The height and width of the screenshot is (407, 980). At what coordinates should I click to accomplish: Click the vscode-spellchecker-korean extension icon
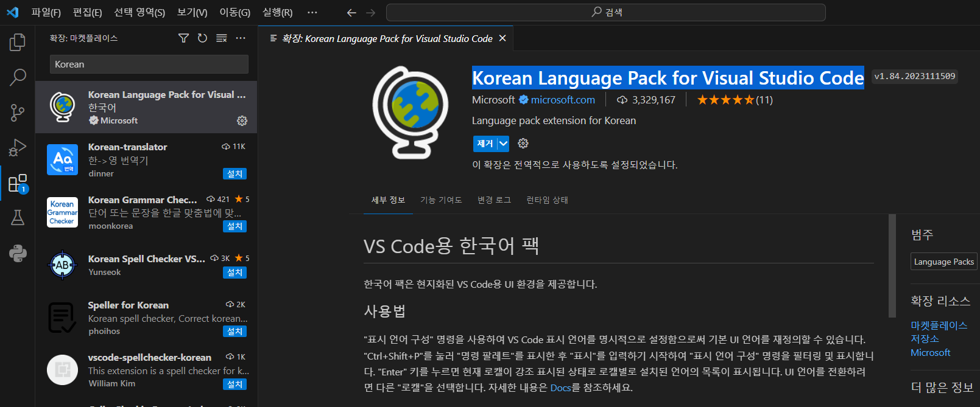(x=62, y=370)
